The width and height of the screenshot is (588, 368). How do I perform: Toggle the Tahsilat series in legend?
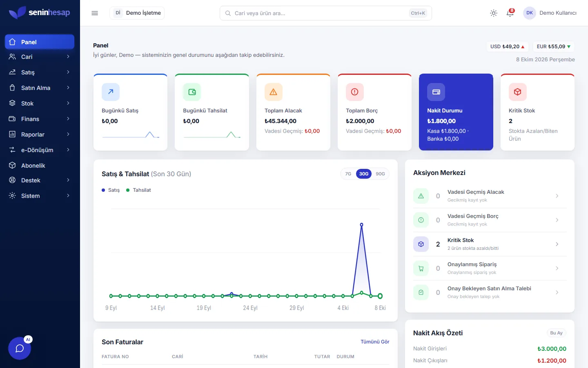tap(138, 190)
